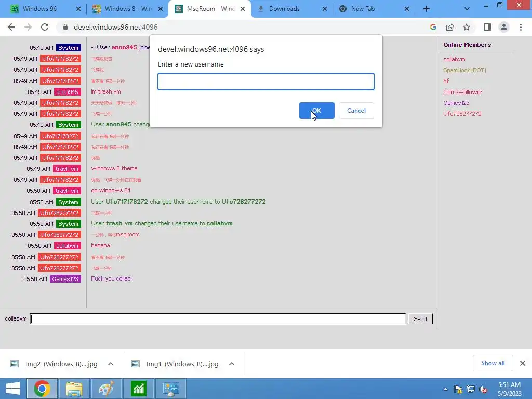Image resolution: width=532 pixels, height=399 pixels.
Task: Click the network tray icon
Action: [x=471, y=389]
